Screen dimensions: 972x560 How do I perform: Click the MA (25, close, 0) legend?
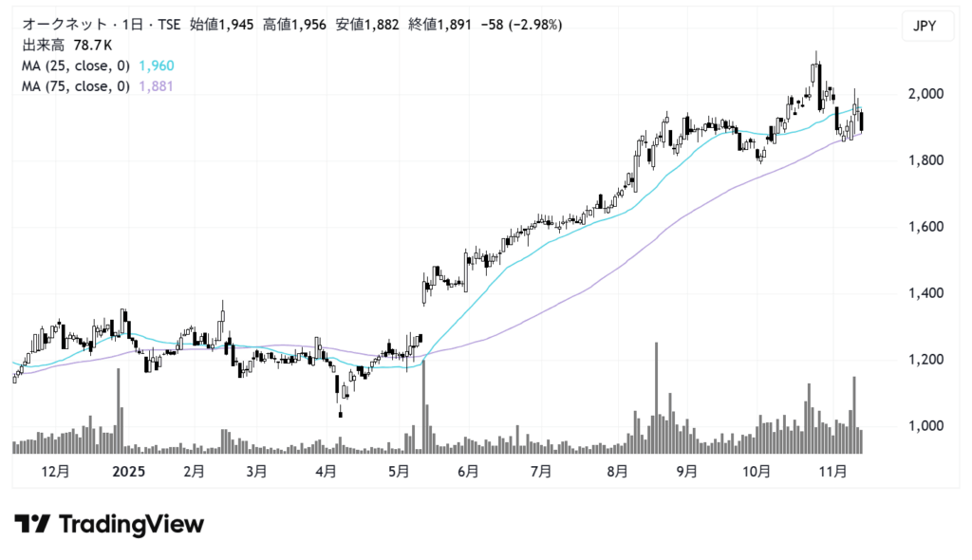point(76,65)
